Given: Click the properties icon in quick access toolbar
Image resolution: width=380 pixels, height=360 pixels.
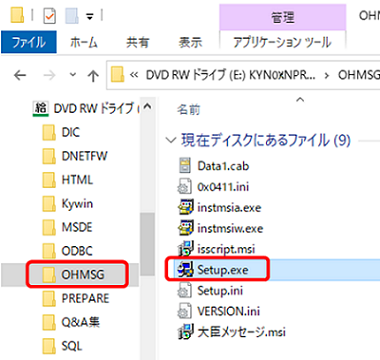Looking at the screenshot, I should tap(50, 16).
